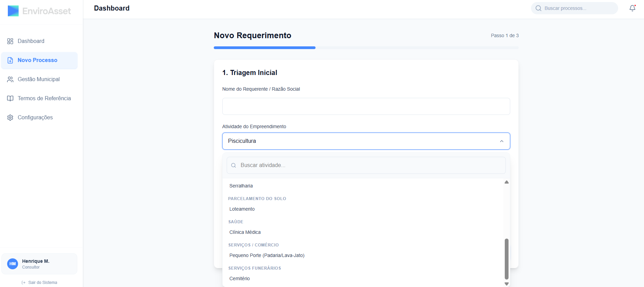This screenshot has width=644, height=287.
Task: Click the Dashboard grid icon in sidebar
Action: 10,41
